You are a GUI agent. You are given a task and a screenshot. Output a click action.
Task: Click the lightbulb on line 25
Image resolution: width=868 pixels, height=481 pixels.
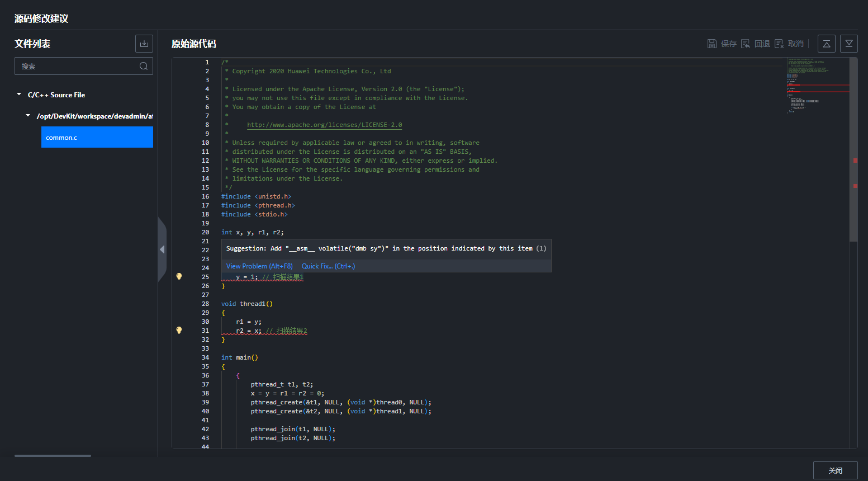point(179,276)
